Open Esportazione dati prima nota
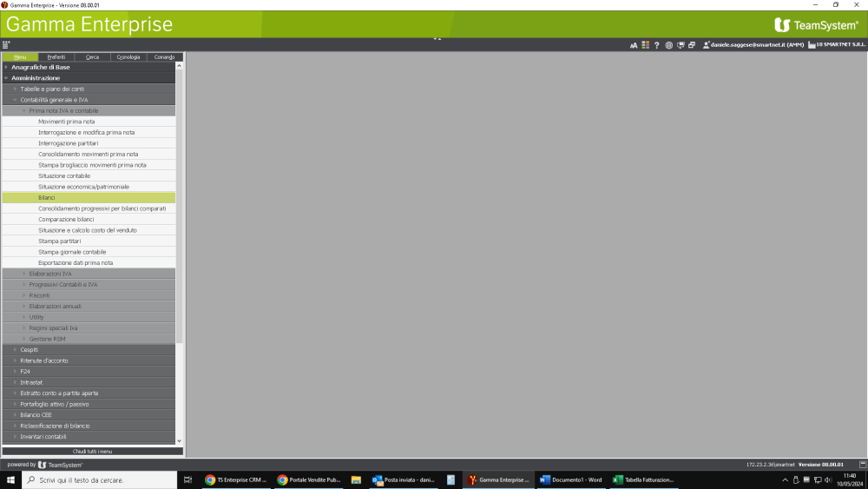 click(x=89, y=262)
